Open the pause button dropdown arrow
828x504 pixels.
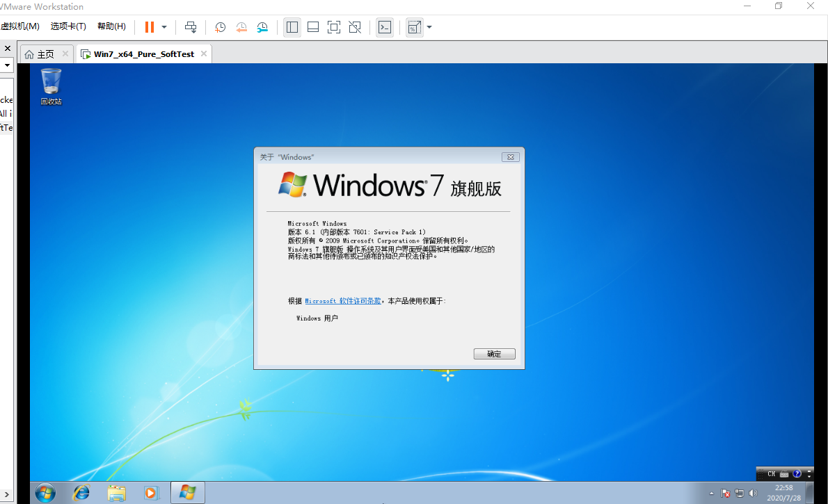tap(164, 27)
